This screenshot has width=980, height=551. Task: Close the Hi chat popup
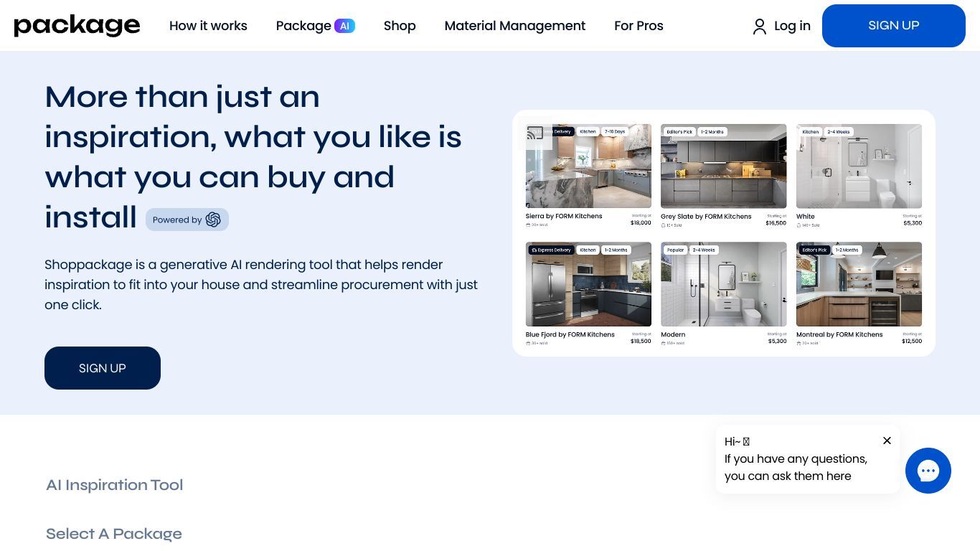pyautogui.click(x=887, y=441)
